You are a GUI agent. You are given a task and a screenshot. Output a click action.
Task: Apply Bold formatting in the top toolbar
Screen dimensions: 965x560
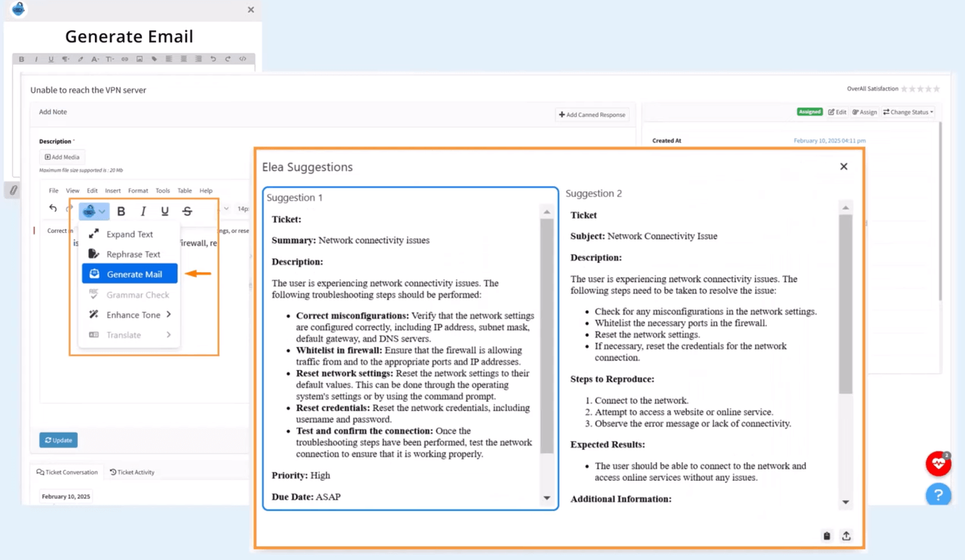click(22, 59)
